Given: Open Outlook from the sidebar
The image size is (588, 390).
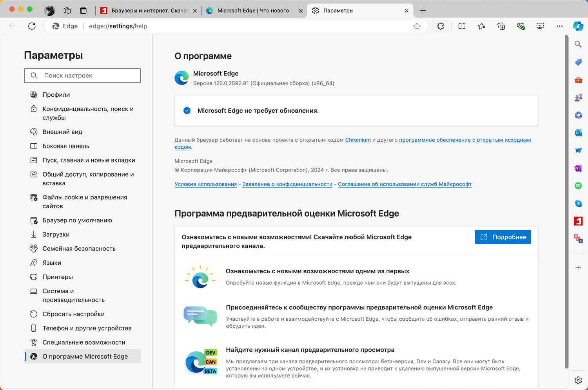Looking at the screenshot, I should coord(578,133).
